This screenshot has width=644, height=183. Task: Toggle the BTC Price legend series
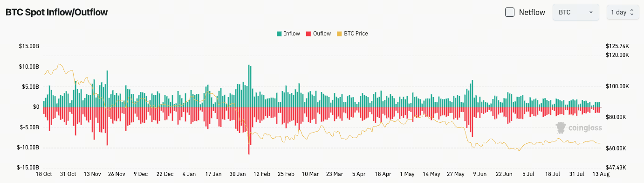352,34
